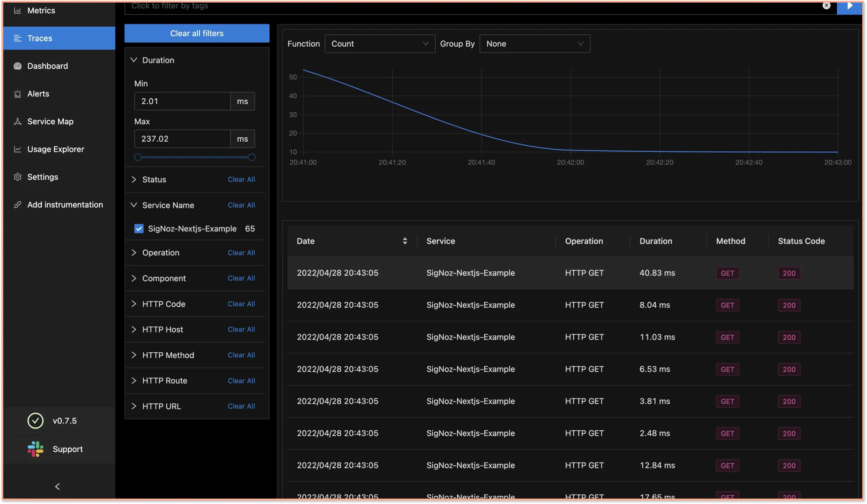This screenshot has width=867, height=504.
Task: Expand the HTTP Host filter section
Action: click(x=134, y=329)
